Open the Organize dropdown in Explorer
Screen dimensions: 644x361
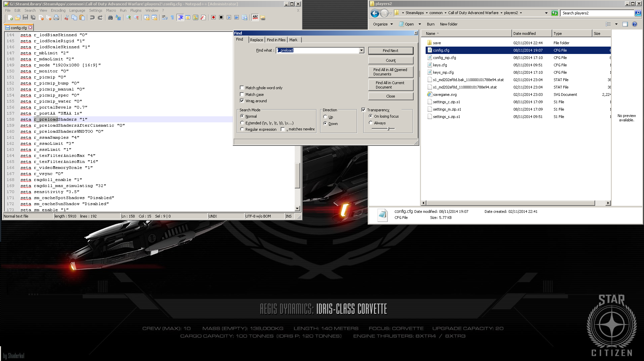coord(383,24)
